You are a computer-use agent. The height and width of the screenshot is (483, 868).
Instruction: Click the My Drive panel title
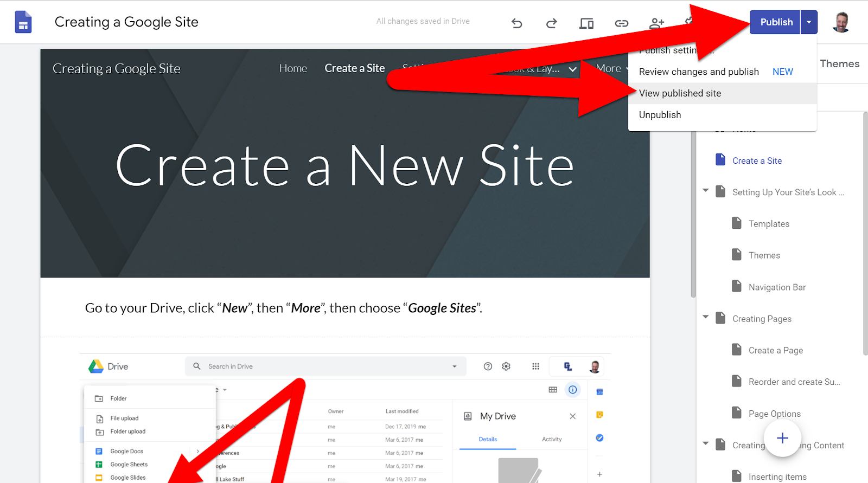pos(498,416)
